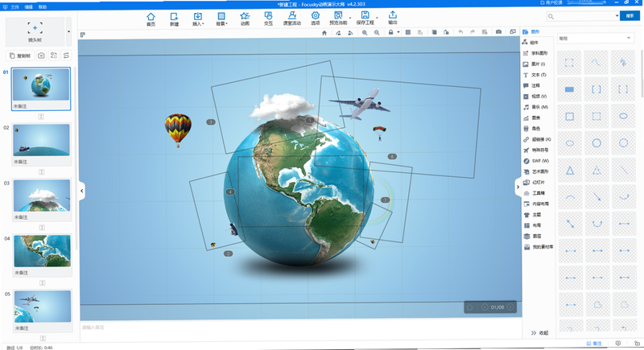644x350 pixels.
Task: Toggle the lock icon above the canvas
Action: (x=390, y=32)
